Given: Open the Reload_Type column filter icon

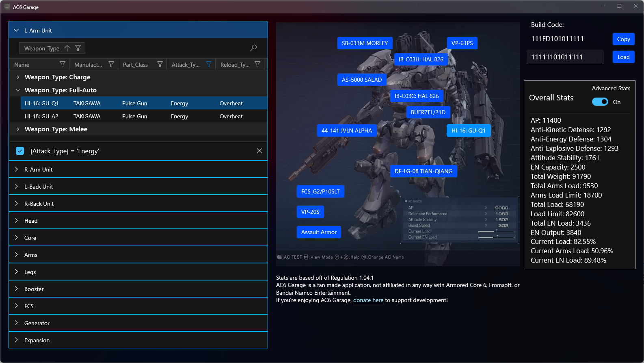Looking at the screenshot, I should pos(257,65).
